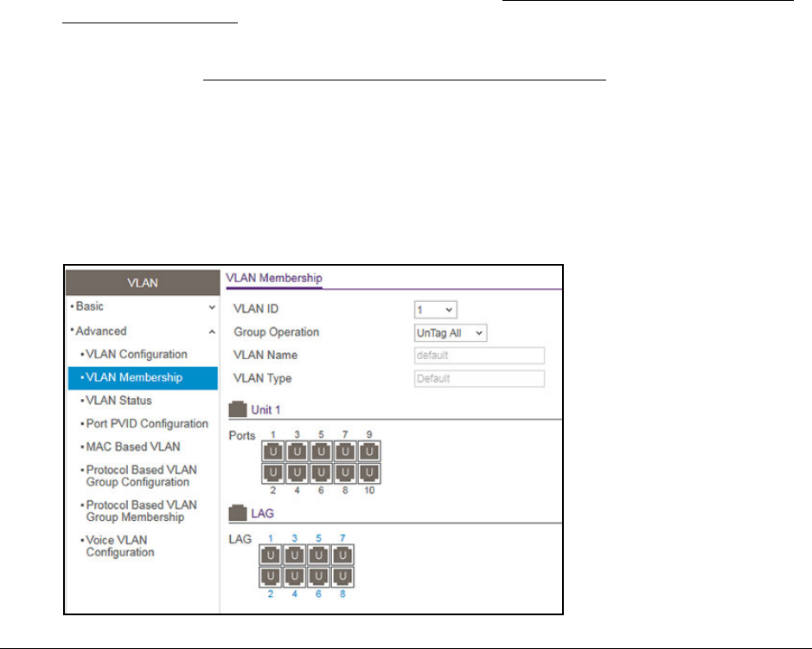Click port 8 icon in Unit 1
This screenshot has height=649, width=812.
click(345, 472)
